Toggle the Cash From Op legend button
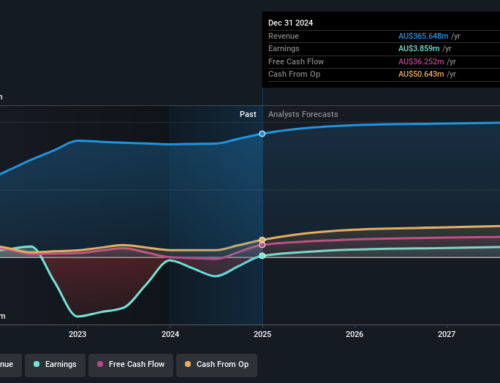Screen dimensions: 500x383 pyautogui.click(x=217, y=365)
